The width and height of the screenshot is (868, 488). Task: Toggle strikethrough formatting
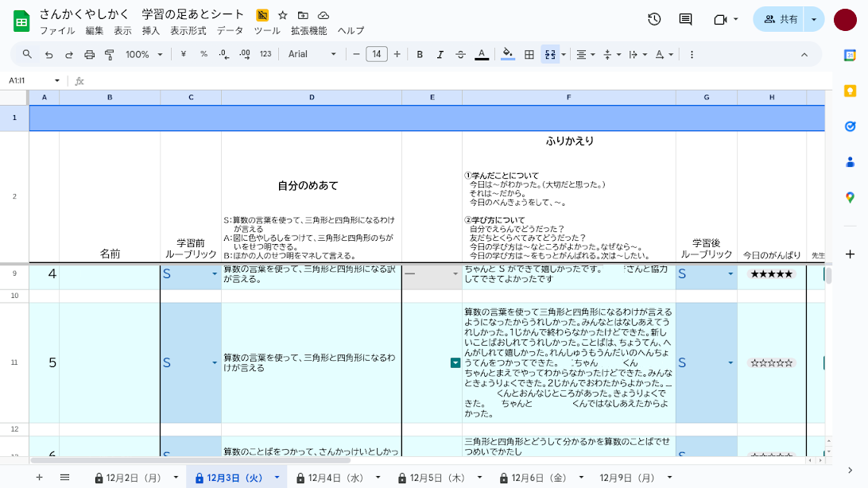[x=460, y=54]
